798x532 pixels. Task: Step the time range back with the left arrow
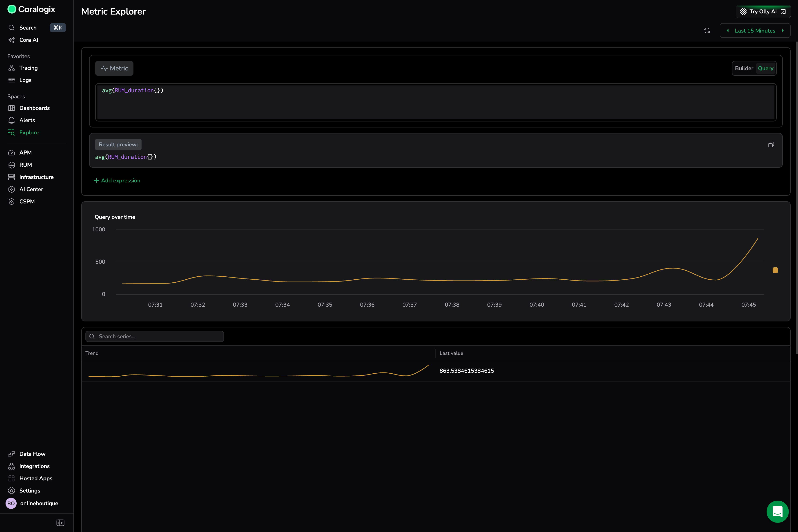click(x=727, y=30)
